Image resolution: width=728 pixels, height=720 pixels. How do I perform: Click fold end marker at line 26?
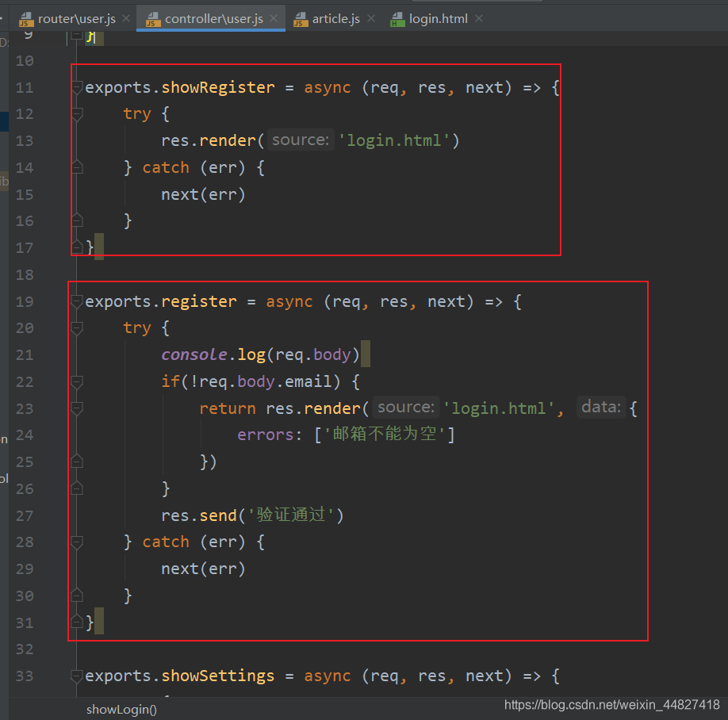77,488
